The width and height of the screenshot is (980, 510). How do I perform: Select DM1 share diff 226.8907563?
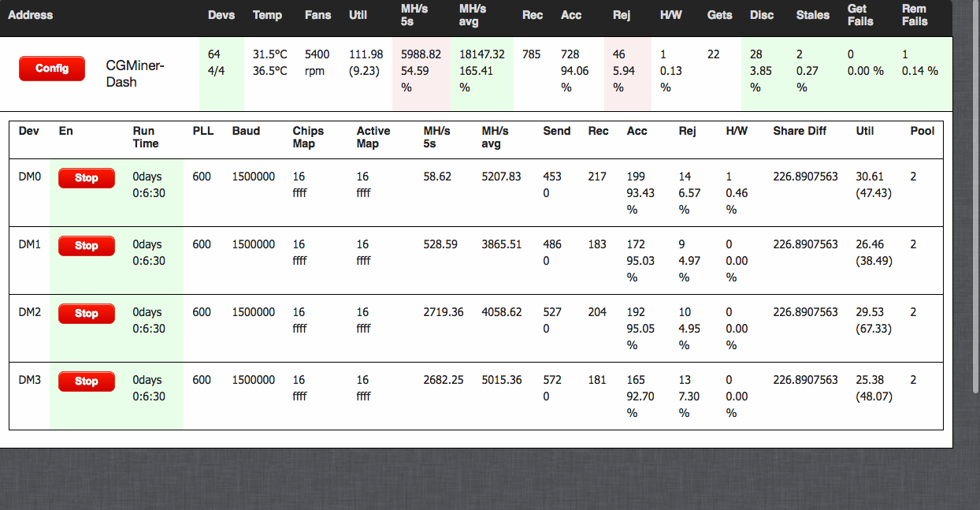tap(806, 244)
